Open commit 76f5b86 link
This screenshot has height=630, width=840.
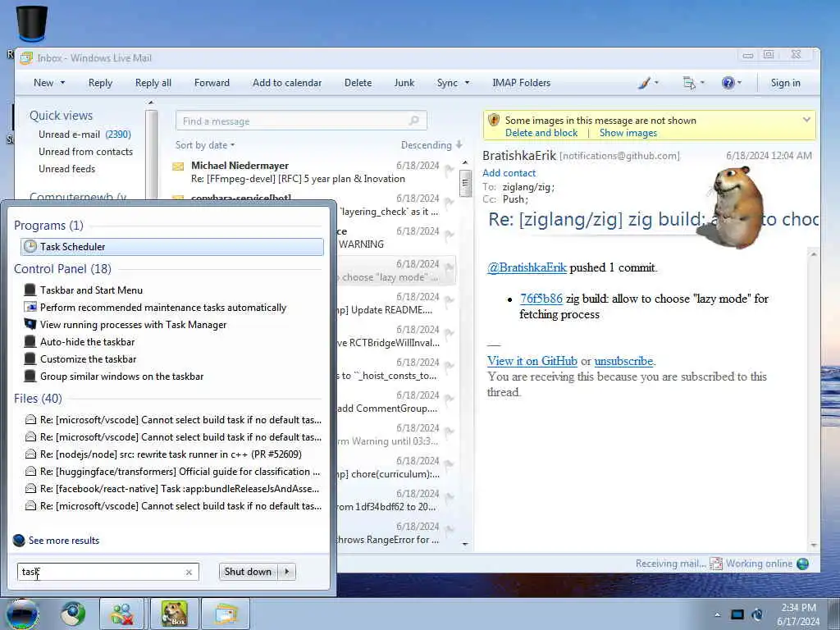coord(541,299)
